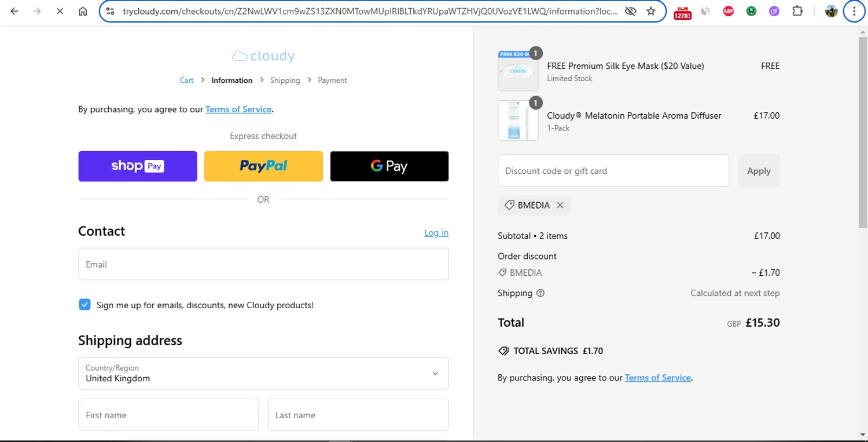Click the £15.30 total amount
868x442 pixels.
[763, 323]
